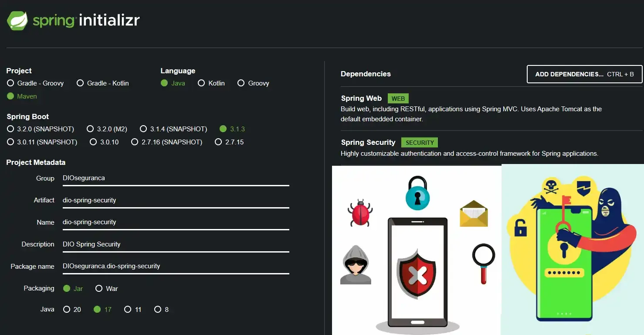Image resolution: width=644 pixels, height=335 pixels.
Task: Click the Spring Web description text
Action: (x=471, y=114)
